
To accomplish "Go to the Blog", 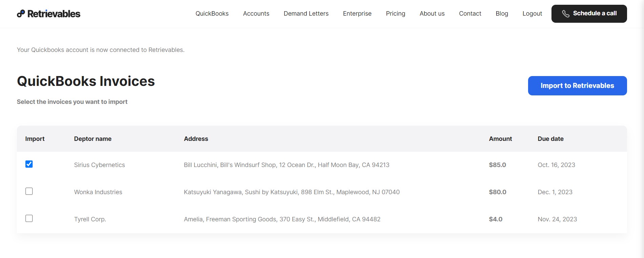I will (502, 14).
